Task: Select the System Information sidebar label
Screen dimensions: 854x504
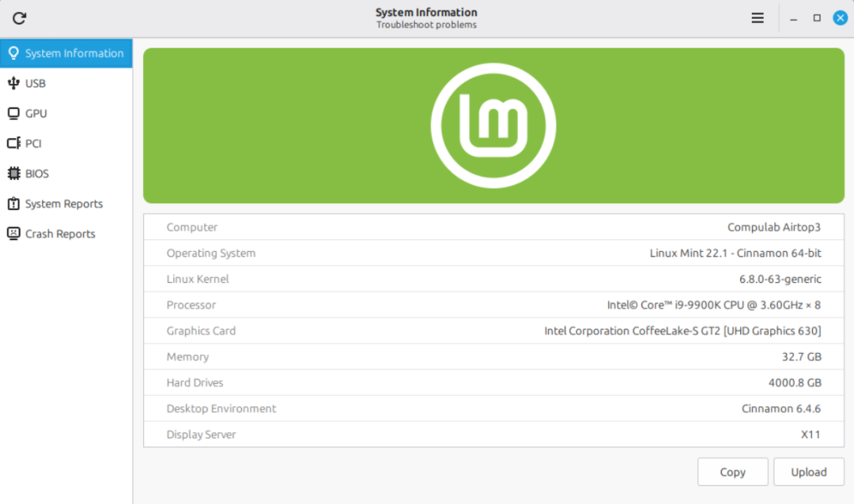Action: [x=74, y=54]
